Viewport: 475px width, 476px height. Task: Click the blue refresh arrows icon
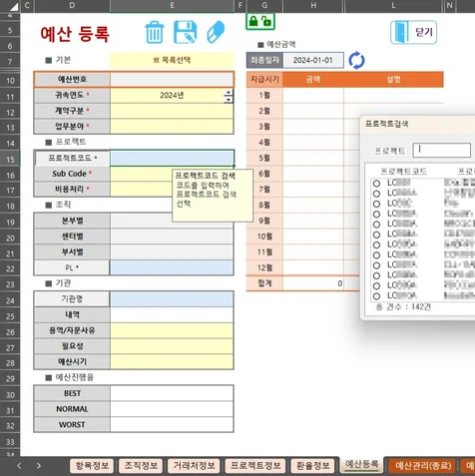click(x=356, y=60)
